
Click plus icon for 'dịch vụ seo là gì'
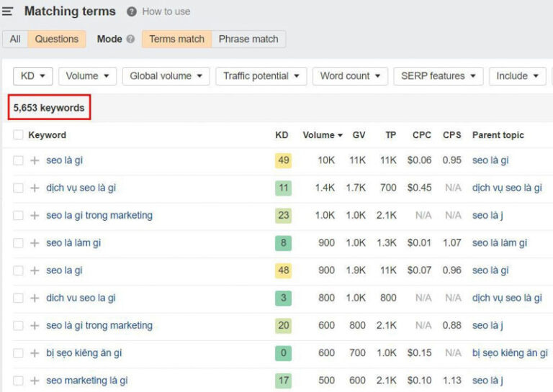(35, 188)
